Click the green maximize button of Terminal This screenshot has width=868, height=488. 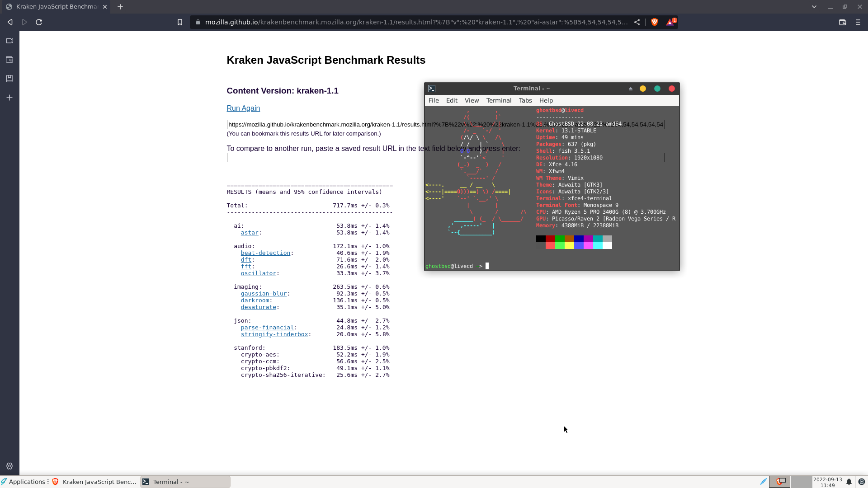click(657, 89)
